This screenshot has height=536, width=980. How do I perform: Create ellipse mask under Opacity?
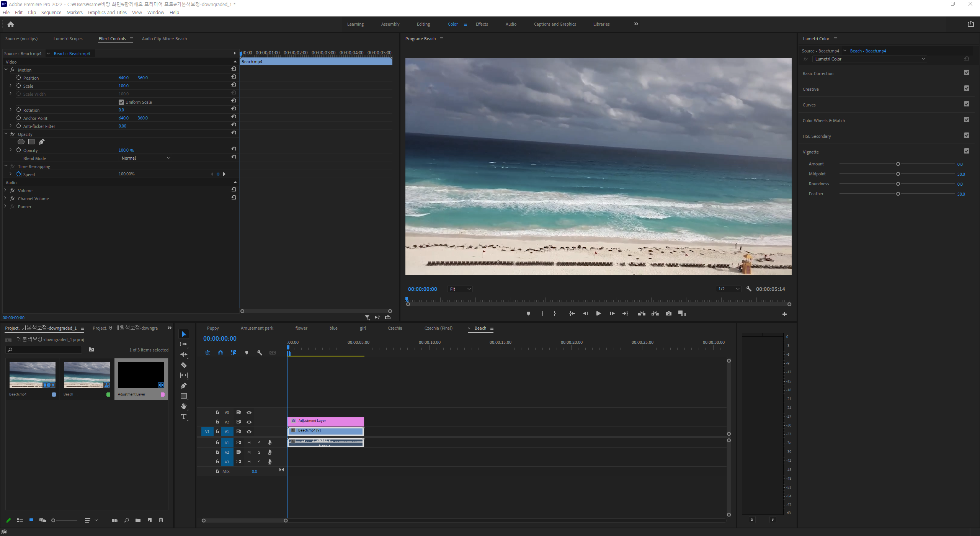[21, 142]
